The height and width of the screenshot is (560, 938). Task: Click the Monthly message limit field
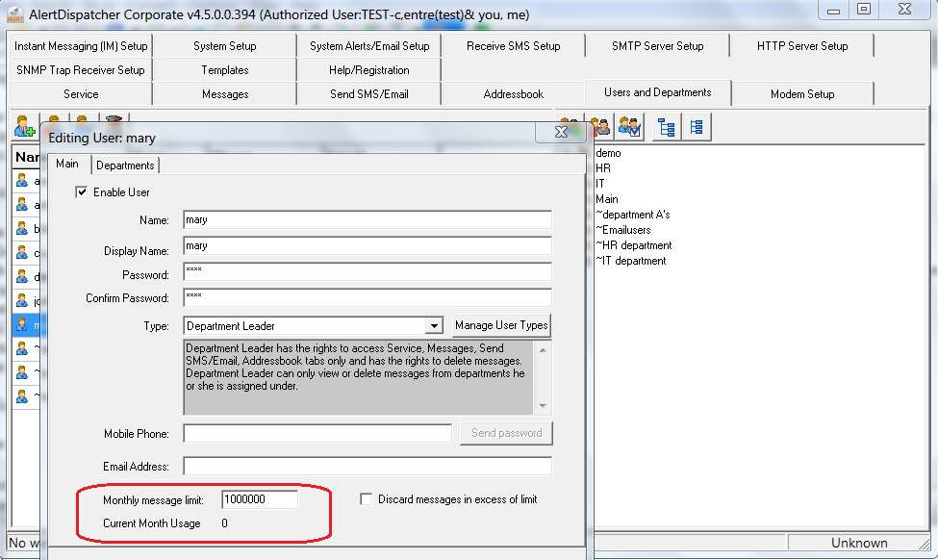(259, 499)
